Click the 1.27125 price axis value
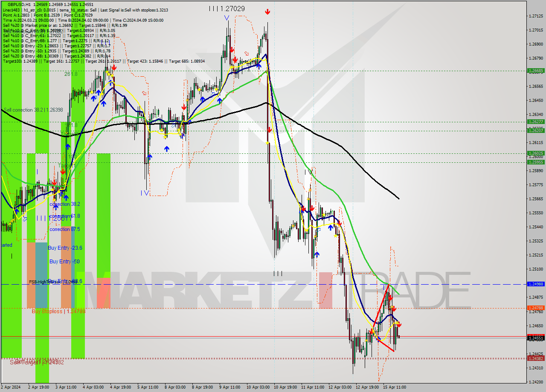 coord(535,16)
